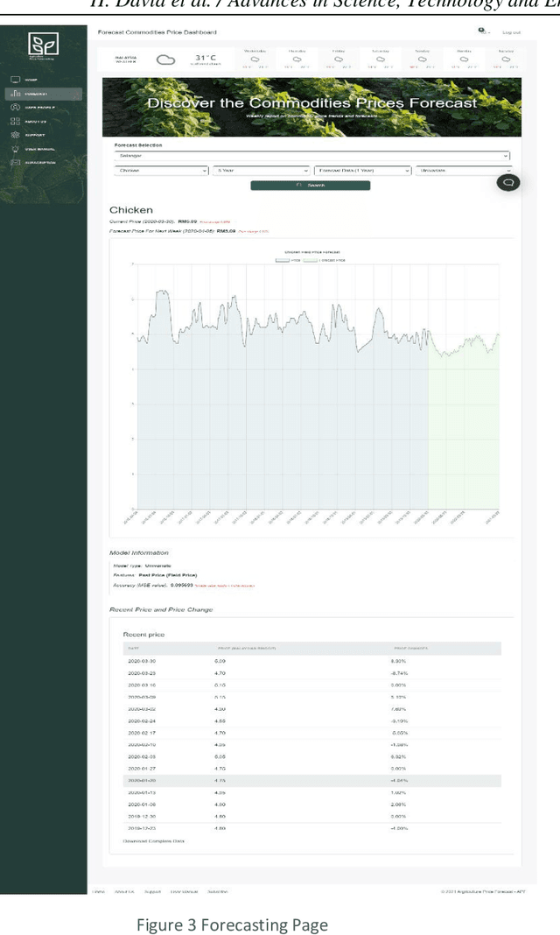Click the About Us grid icon in sidebar
Screen dimensions: 560x935
tap(15, 121)
